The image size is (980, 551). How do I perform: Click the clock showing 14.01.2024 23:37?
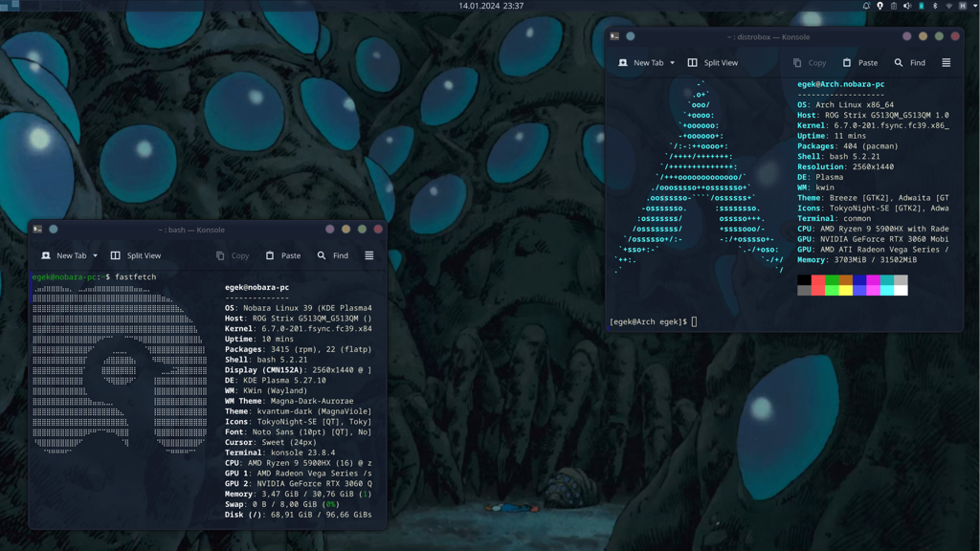tap(491, 6)
